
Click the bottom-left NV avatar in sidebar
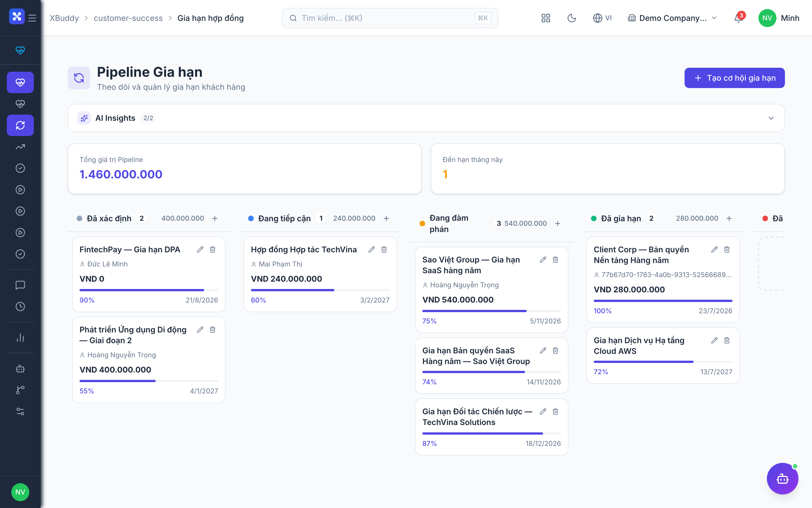pos(20,492)
